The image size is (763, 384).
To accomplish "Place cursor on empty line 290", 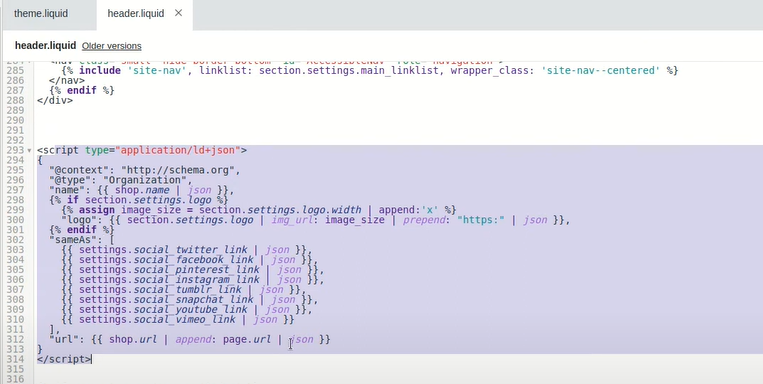I will [x=389, y=120].
